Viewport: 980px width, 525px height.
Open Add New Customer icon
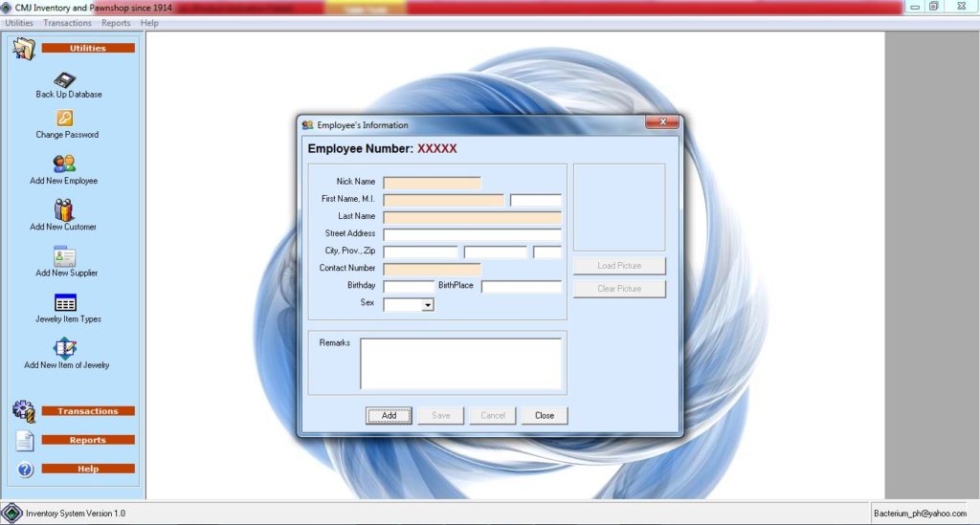63,209
